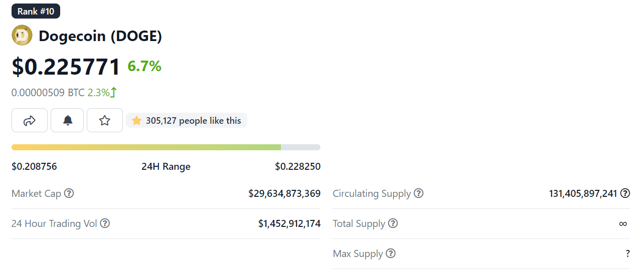Open Market Cap info tooltip icon
The image size is (644, 272).
[69, 193]
